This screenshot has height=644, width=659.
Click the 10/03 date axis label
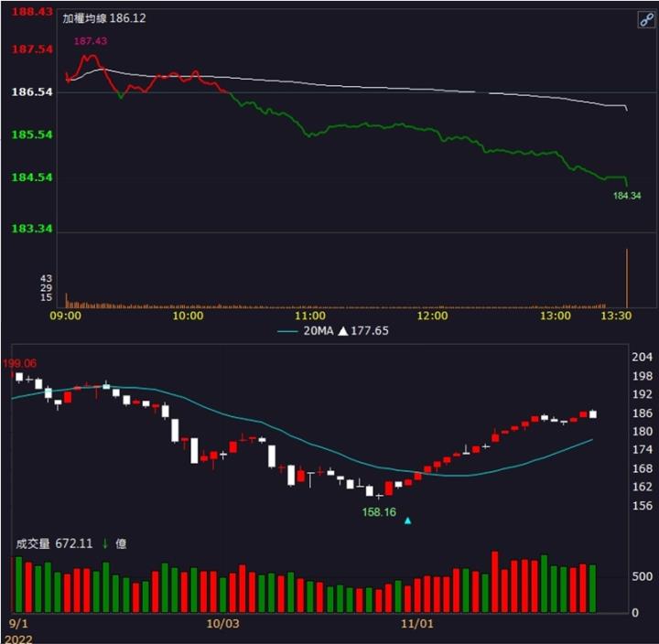222,623
